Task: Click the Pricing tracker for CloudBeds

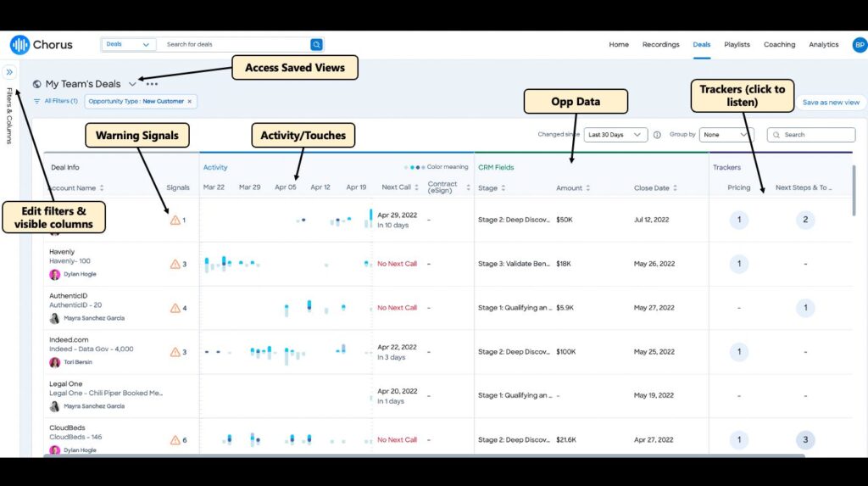Action: [x=739, y=440]
